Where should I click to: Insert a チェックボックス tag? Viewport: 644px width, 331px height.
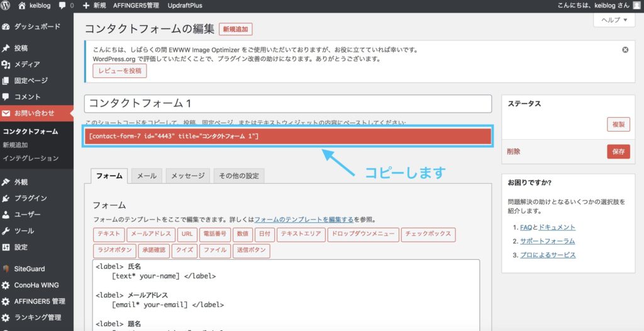[x=428, y=234]
